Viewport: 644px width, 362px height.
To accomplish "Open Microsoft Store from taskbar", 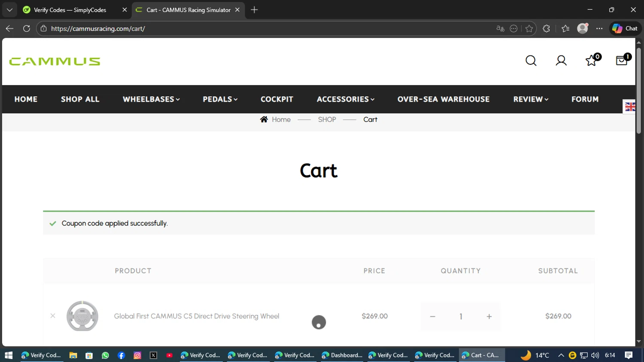I will [89, 355].
